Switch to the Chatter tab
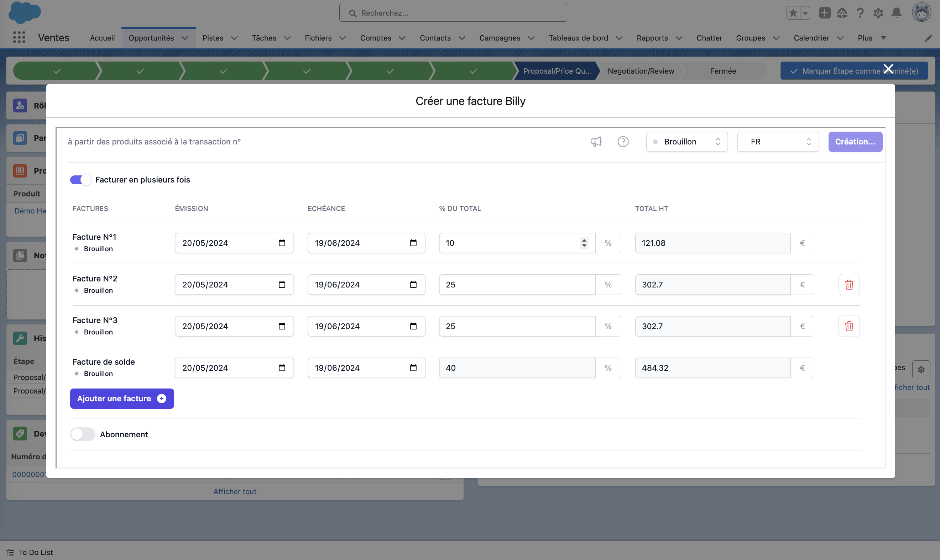Screen dimensions: 940x560 709,38
